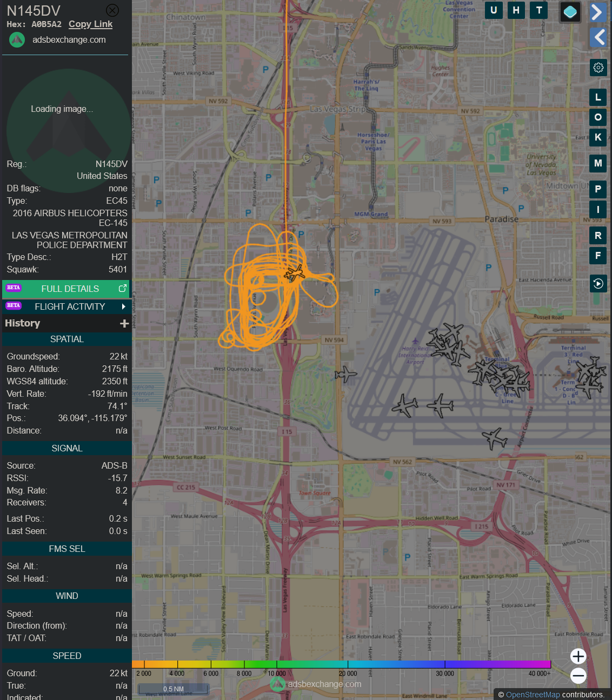Select the orange helicopter icon on the track

click(x=294, y=272)
